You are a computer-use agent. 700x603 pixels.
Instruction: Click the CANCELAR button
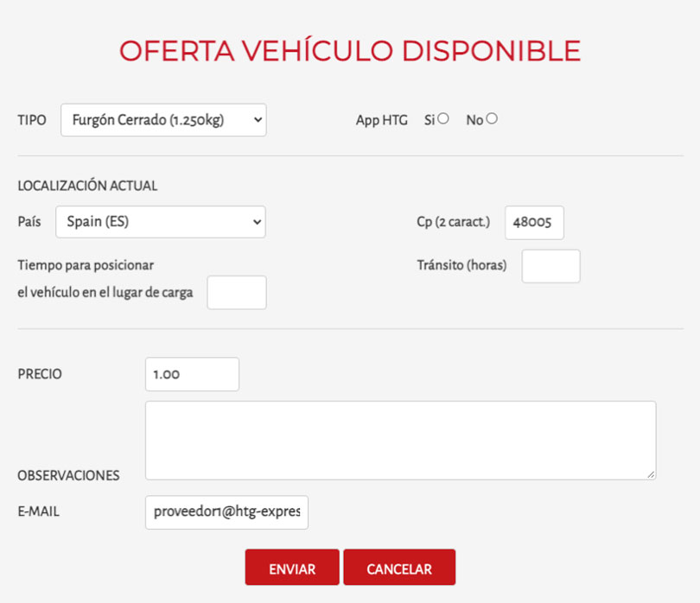click(399, 568)
